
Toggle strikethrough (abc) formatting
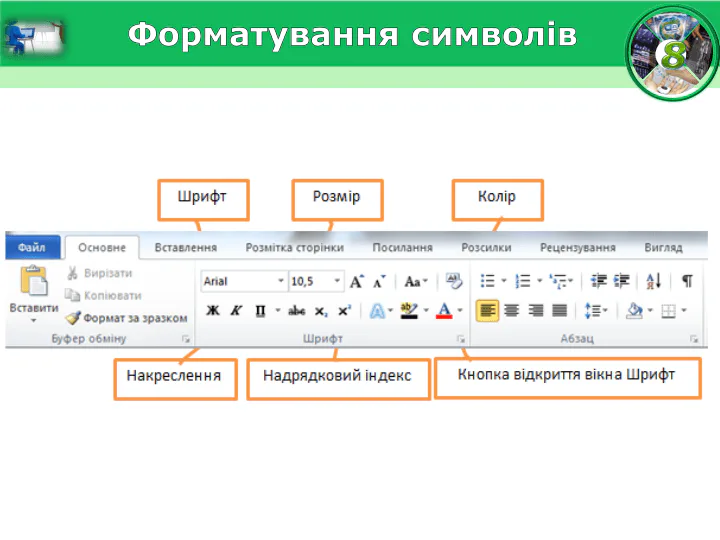click(297, 311)
